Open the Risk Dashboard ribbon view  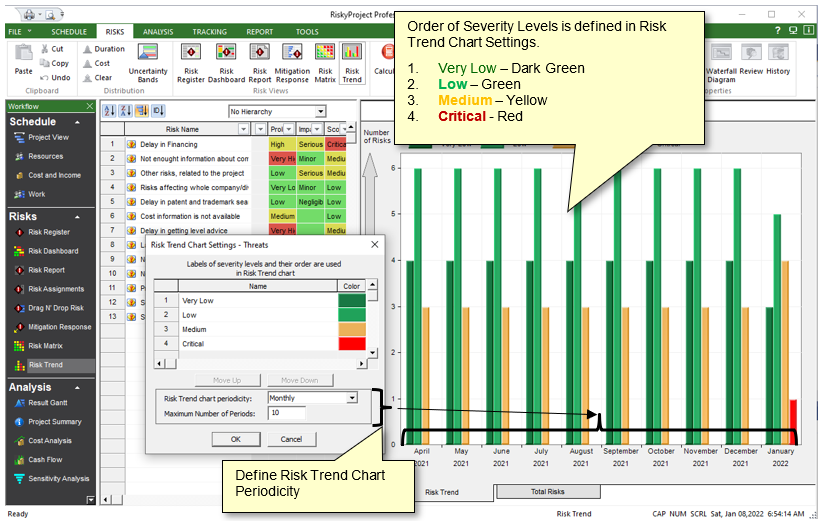pyautogui.click(x=226, y=63)
